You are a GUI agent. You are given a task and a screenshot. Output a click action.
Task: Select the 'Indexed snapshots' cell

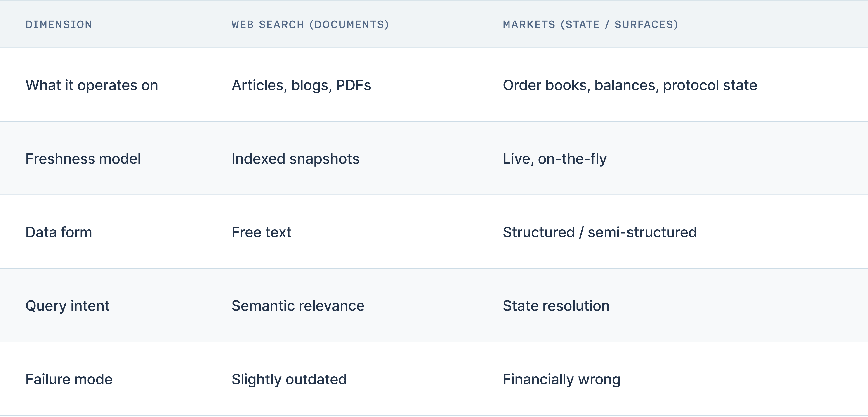click(295, 159)
